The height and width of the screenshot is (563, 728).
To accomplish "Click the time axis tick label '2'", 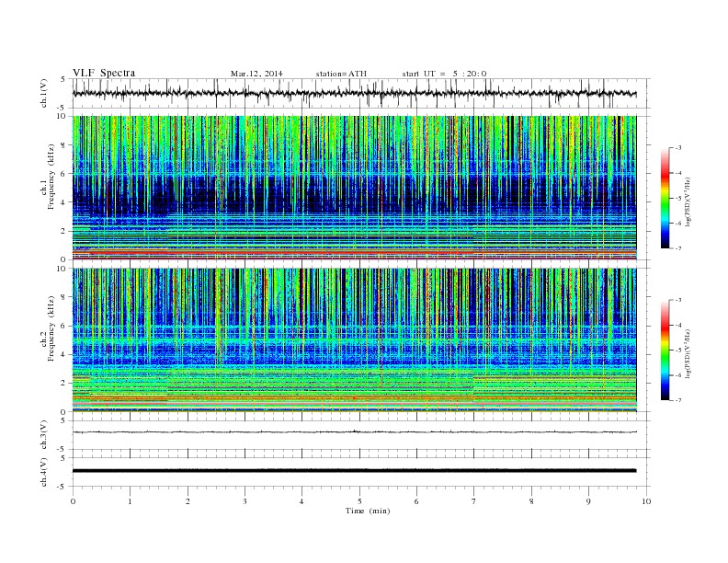I will [x=188, y=501].
